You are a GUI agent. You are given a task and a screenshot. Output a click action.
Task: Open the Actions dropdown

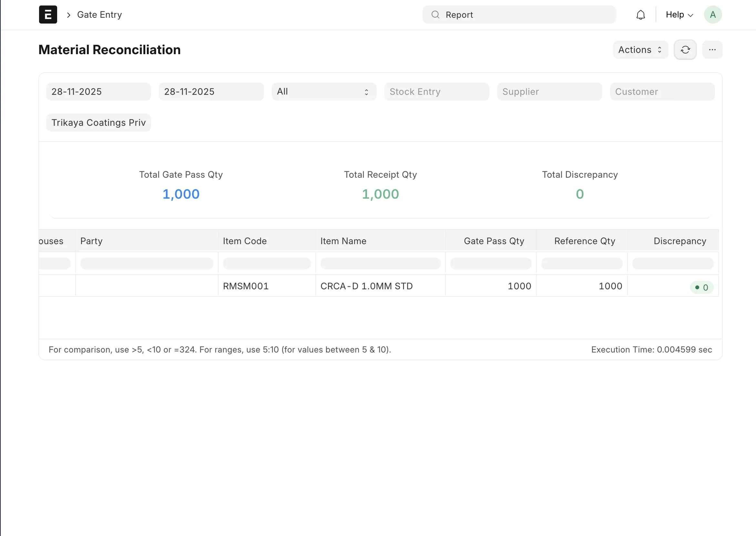point(640,50)
